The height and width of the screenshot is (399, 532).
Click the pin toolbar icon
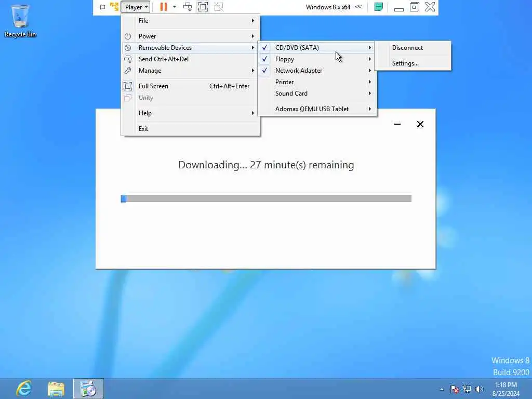point(101,7)
